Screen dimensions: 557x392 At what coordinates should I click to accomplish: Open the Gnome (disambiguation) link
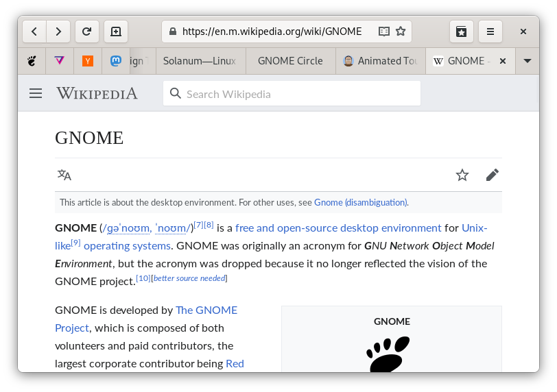coord(361,203)
